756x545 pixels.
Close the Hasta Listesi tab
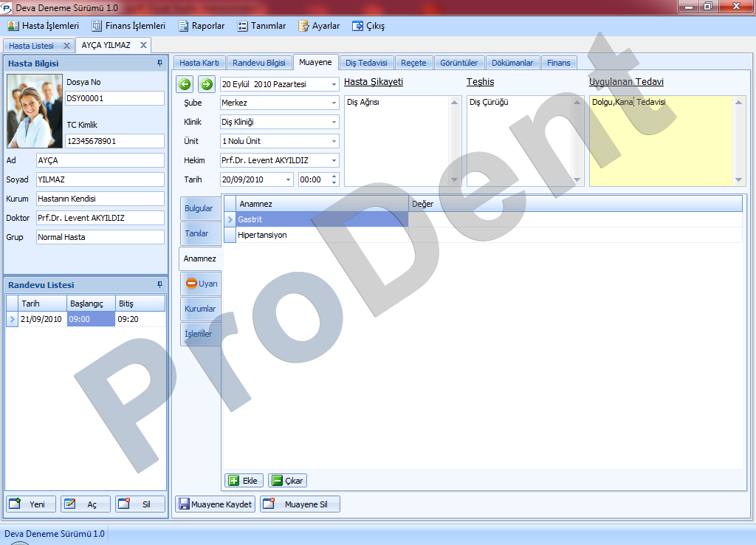click(x=67, y=46)
